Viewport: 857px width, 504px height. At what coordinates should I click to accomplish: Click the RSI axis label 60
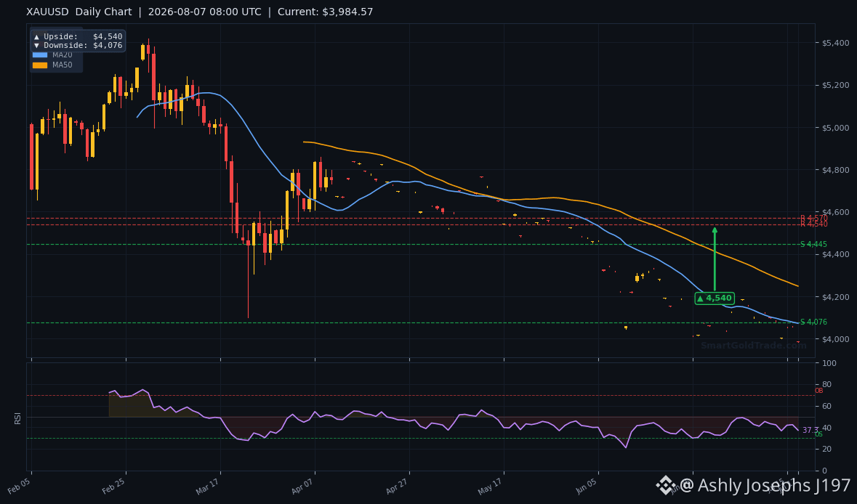[827, 406]
